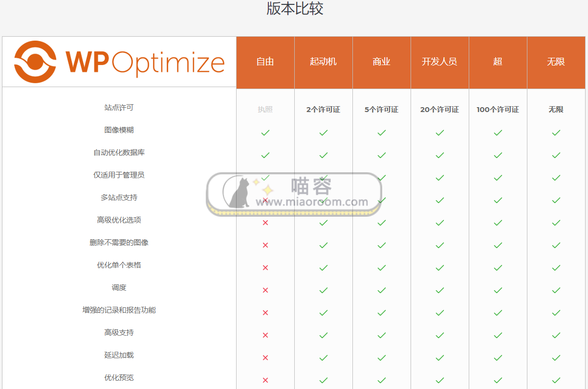The width and height of the screenshot is (588, 389).
Task: Click 无限 checkmark for 仅适用于管理员
Action: [x=556, y=178]
